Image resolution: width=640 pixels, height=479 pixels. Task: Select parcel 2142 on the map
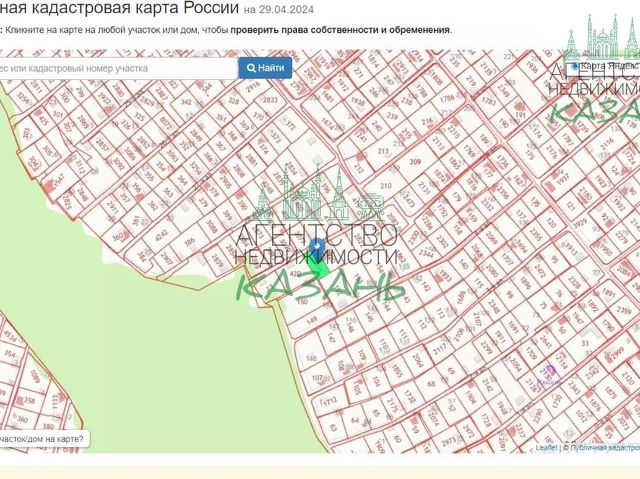pos(487,384)
